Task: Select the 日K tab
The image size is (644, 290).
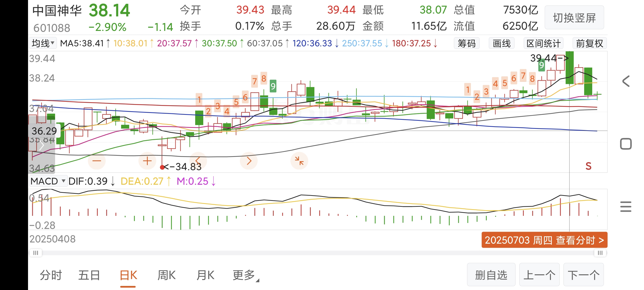Action: click(x=128, y=275)
